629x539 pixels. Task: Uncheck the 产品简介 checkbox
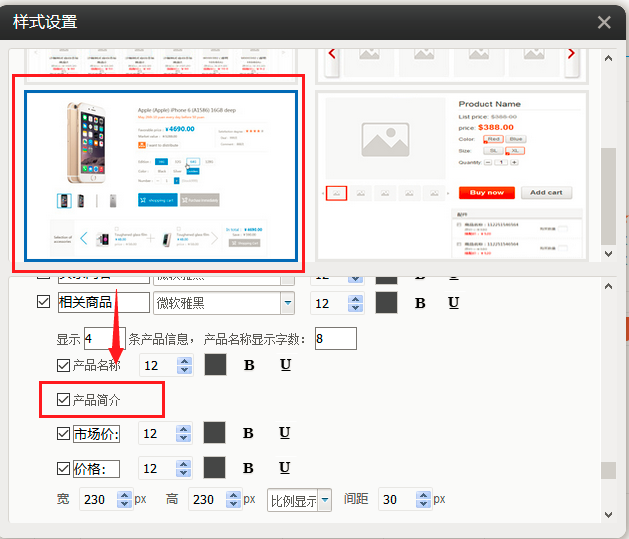click(64, 400)
